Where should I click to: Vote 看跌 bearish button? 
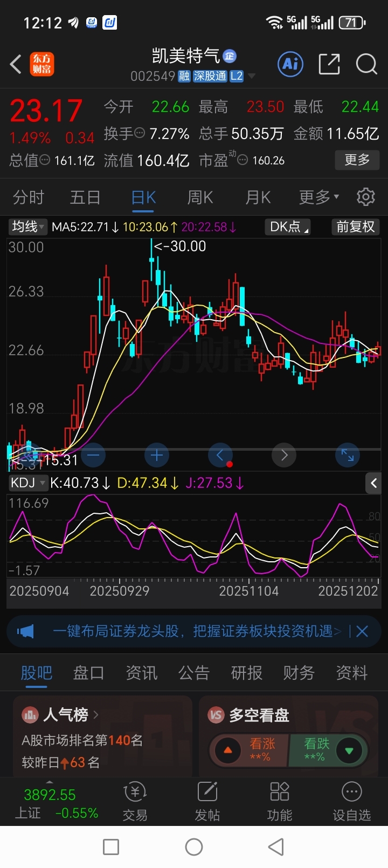[x=329, y=750]
